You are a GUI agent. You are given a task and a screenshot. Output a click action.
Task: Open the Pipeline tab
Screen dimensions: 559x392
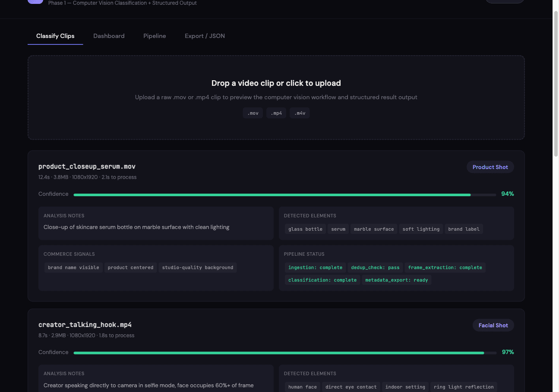(155, 36)
